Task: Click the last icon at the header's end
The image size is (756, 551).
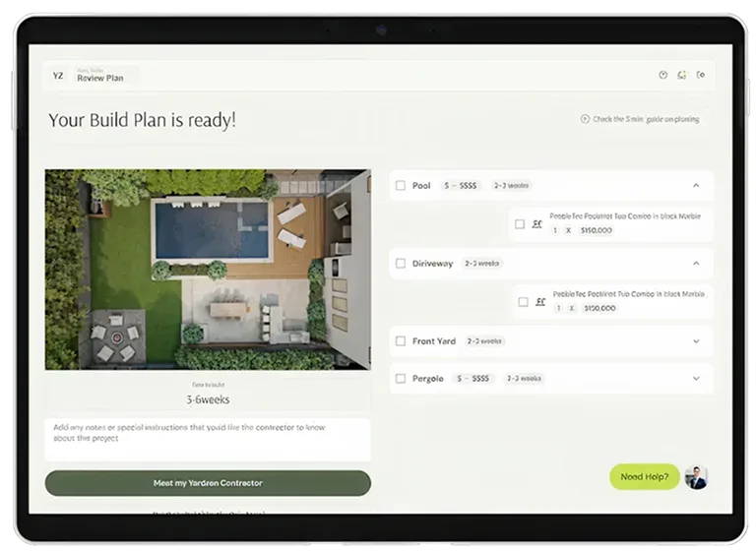Action: 701,75
